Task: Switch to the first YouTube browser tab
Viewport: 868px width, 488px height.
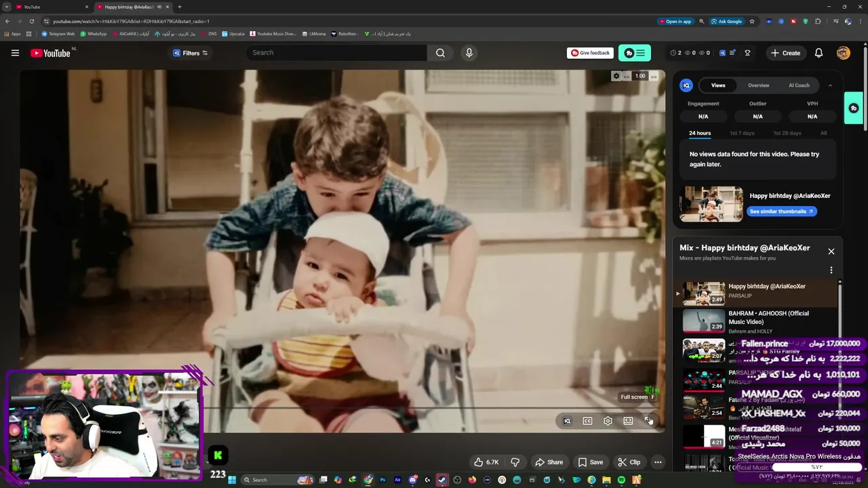Action: (52, 7)
